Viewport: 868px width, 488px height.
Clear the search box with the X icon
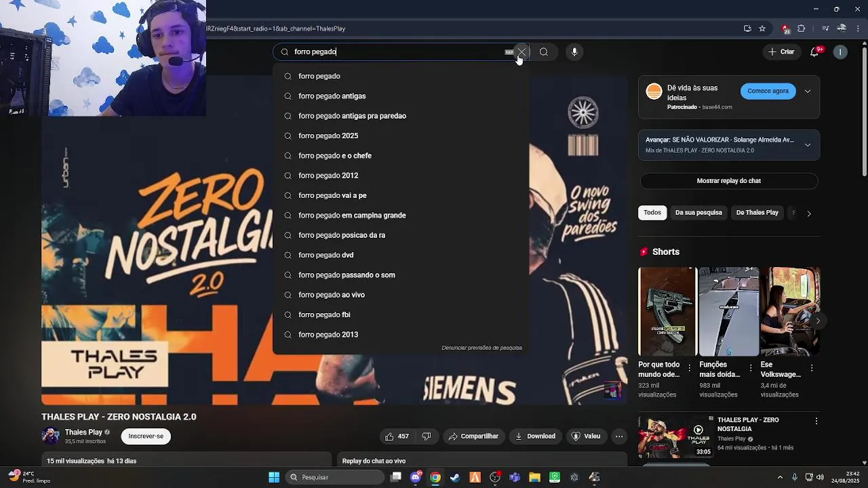(x=521, y=52)
